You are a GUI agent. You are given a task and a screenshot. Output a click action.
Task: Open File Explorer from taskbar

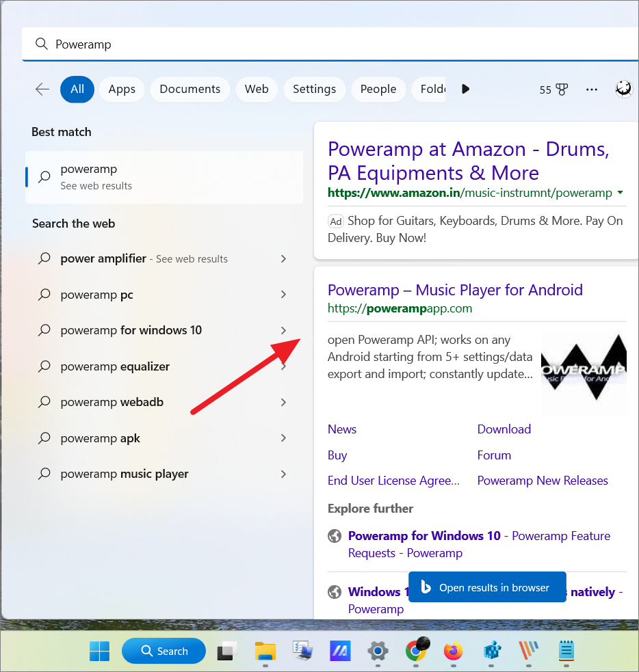click(265, 651)
